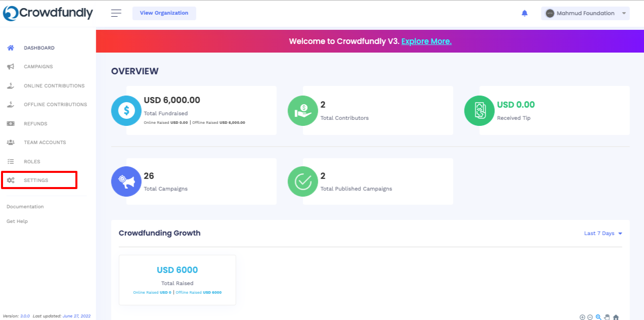This screenshot has height=320, width=644.
Task: Click the Total Campaigns label
Action: click(165, 189)
